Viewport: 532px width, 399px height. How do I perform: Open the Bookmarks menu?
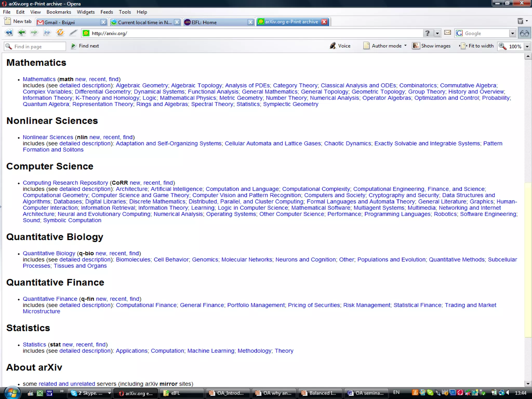coord(59,12)
